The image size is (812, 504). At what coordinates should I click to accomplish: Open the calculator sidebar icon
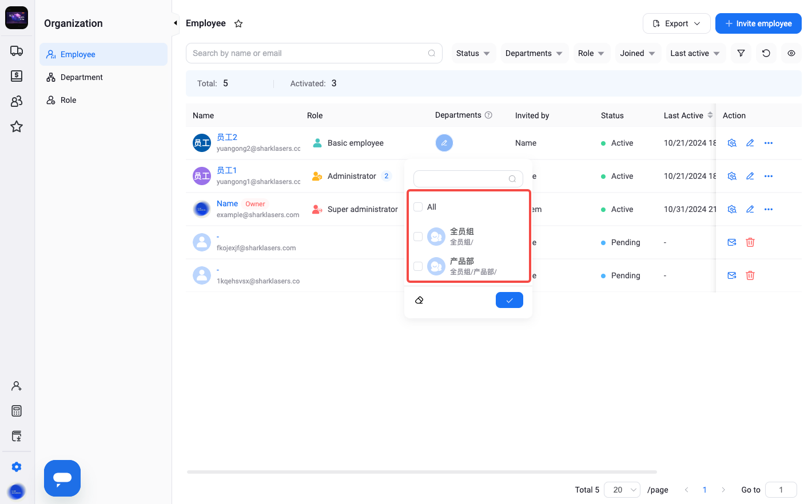17,411
